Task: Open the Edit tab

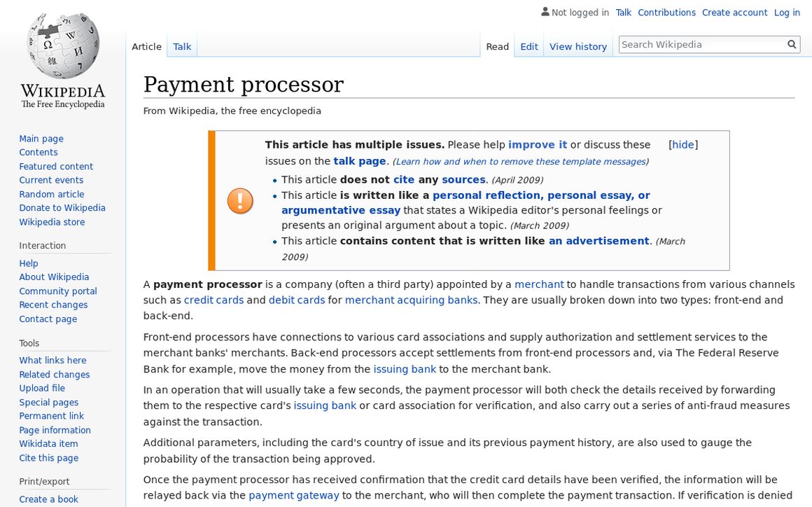Action: 528,47
